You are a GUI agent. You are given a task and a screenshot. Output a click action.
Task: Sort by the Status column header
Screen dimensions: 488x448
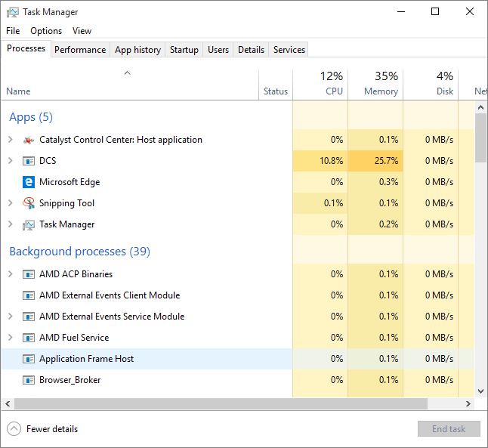[x=276, y=85]
